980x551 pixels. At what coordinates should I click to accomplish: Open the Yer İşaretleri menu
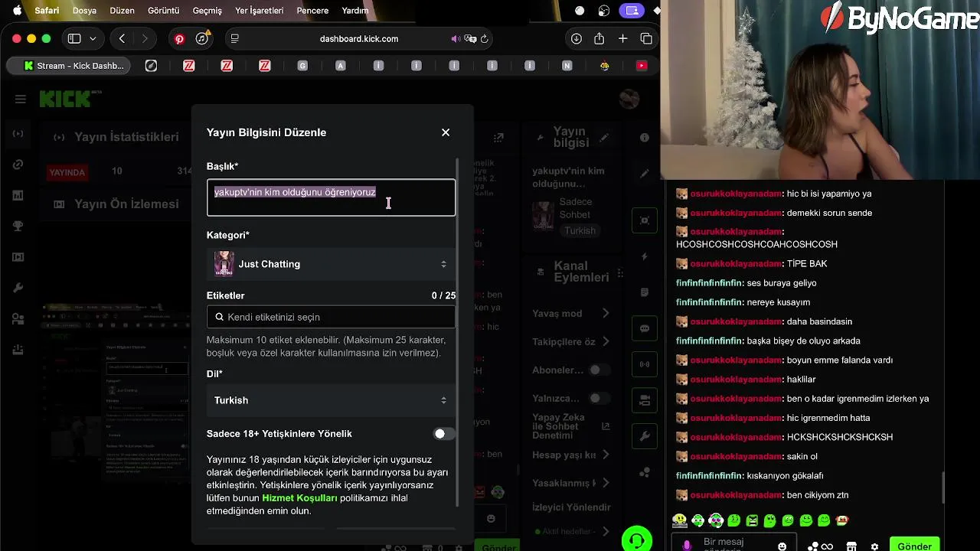coord(259,11)
